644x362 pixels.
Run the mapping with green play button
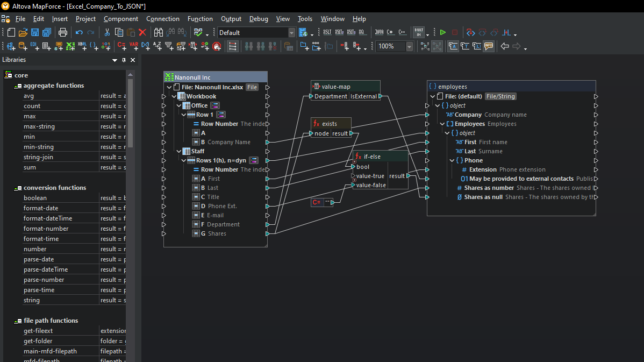pyautogui.click(x=443, y=32)
